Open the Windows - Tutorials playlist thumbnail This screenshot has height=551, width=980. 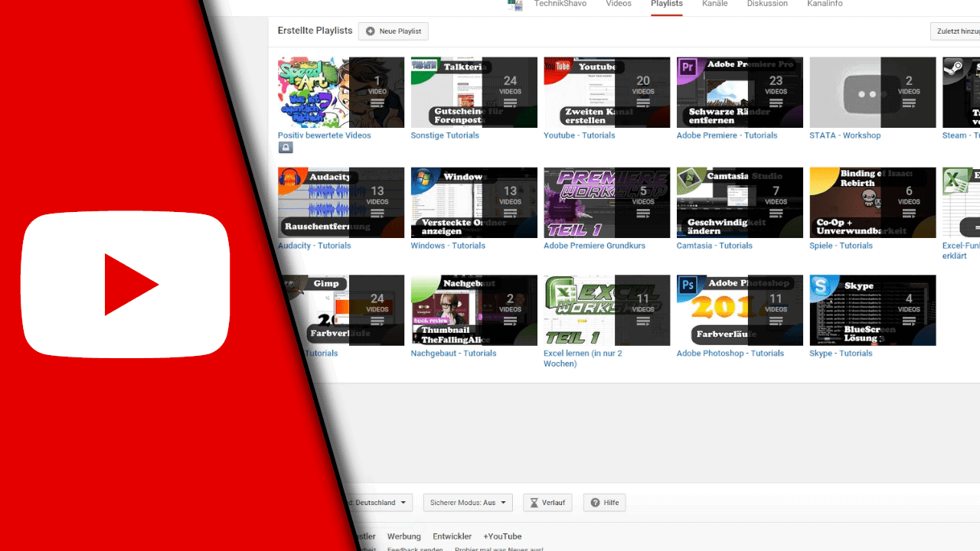(x=474, y=203)
